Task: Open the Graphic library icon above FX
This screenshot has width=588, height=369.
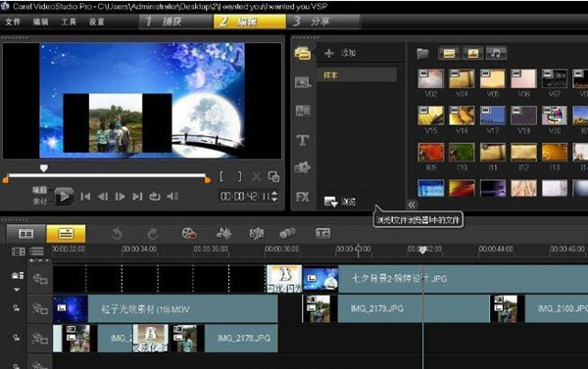Action: click(x=303, y=167)
